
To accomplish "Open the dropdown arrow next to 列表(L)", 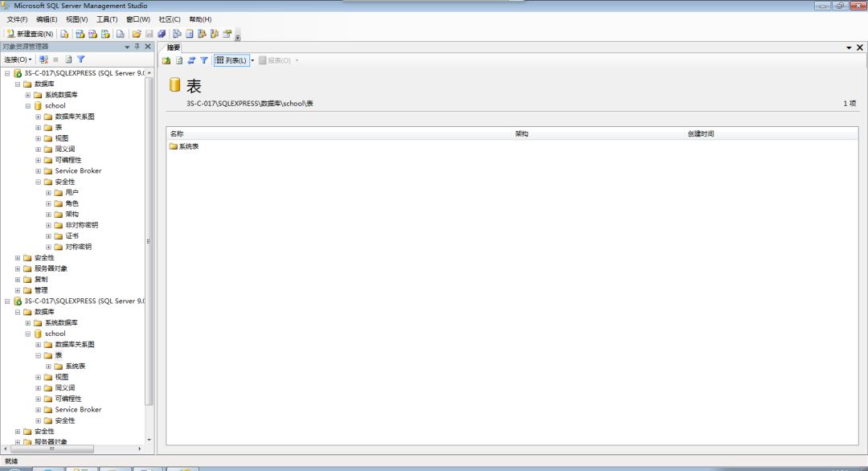I will (252, 60).
